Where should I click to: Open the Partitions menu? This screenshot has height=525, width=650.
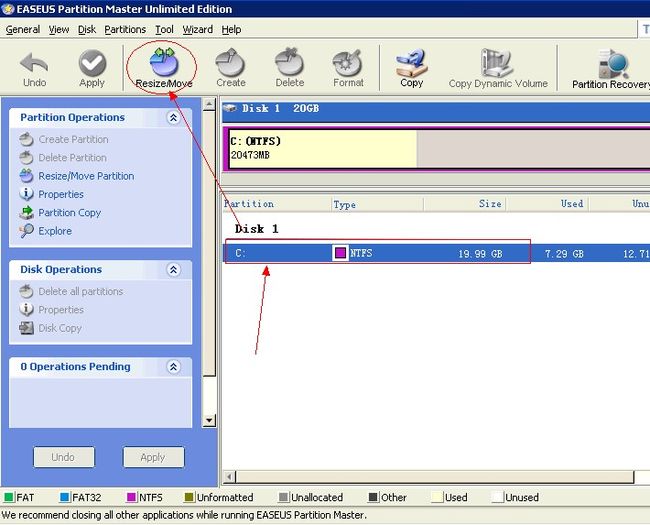pos(125,29)
